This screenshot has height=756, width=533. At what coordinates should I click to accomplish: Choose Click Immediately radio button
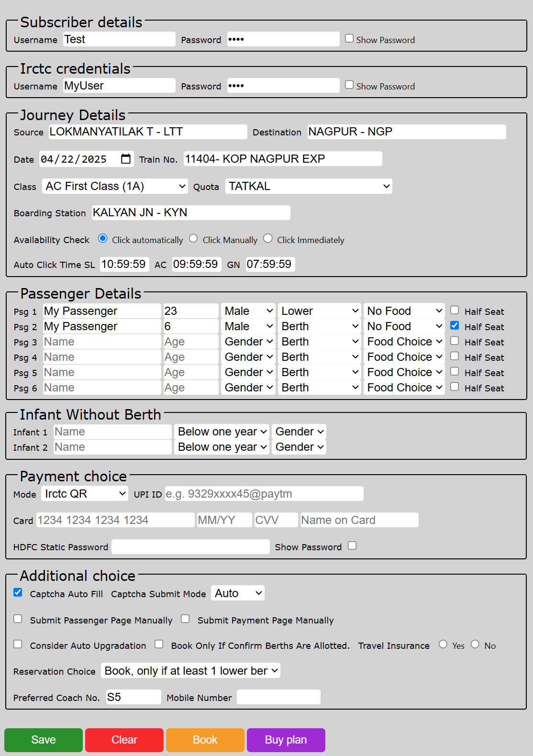(268, 238)
